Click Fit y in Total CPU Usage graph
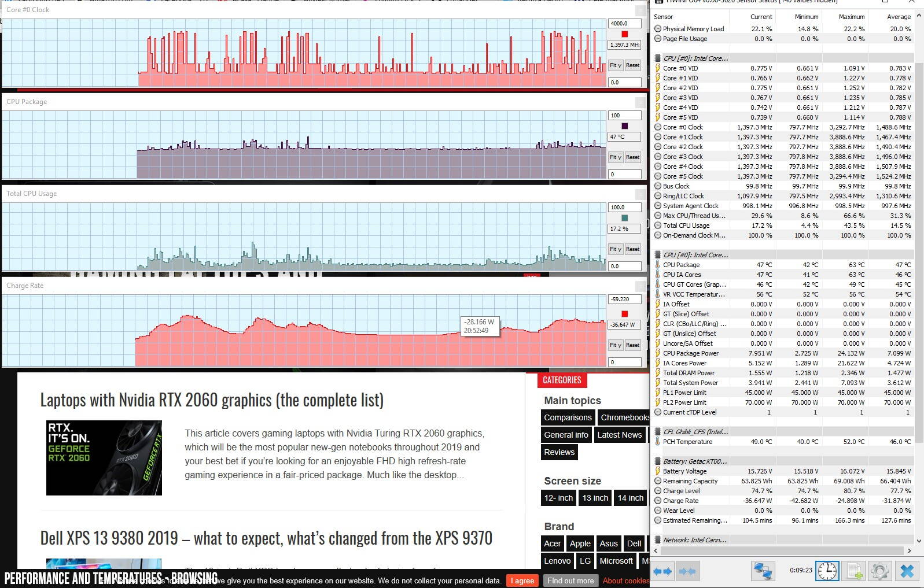The height and width of the screenshot is (588, 924). pyautogui.click(x=616, y=249)
